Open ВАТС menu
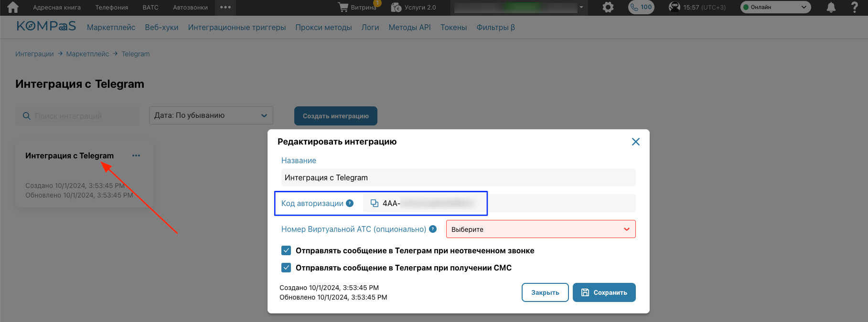The width and height of the screenshot is (868, 322). point(150,7)
